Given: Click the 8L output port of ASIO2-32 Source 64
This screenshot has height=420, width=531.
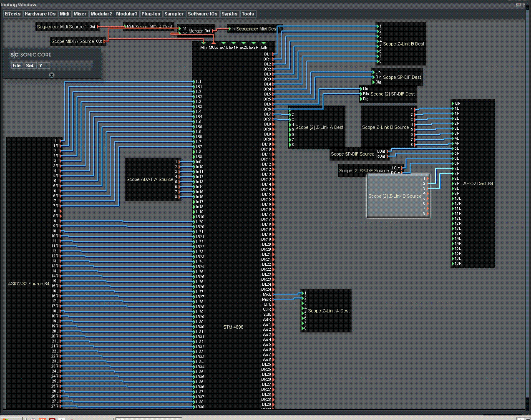Looking at the screenshot, I should click(x=61, y=211).
